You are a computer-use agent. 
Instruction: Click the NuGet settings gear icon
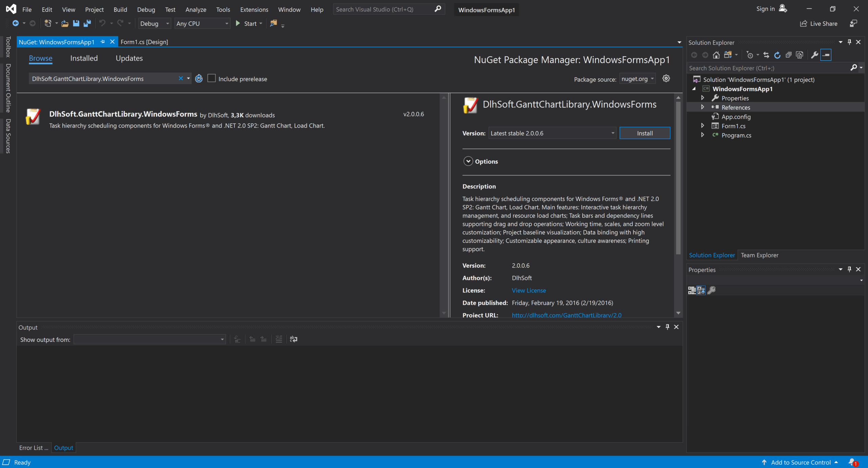(x=666, y=79)
